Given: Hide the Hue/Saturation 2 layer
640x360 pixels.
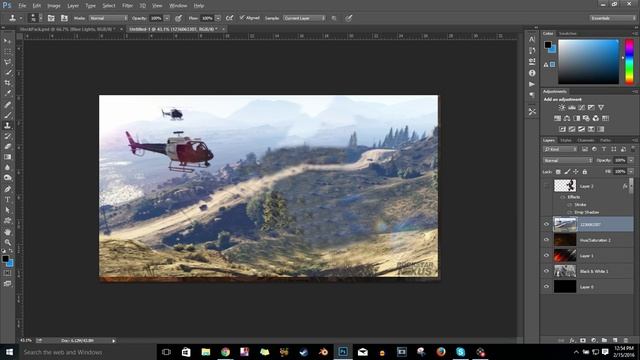Looking at the screenshot, I should coord(546,240).
